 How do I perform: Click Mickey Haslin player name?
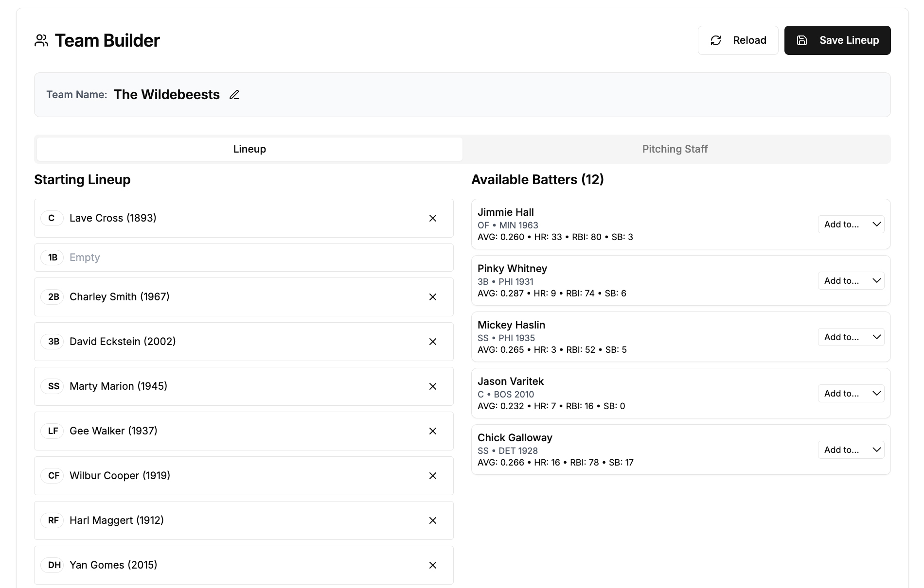511,325
